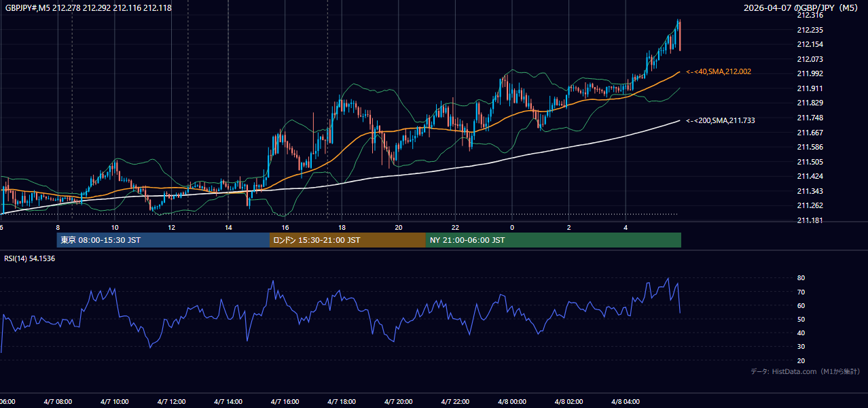The image size is (868, 408).
Task: Click the HistData.com data source credit
Action: (806, 371)
